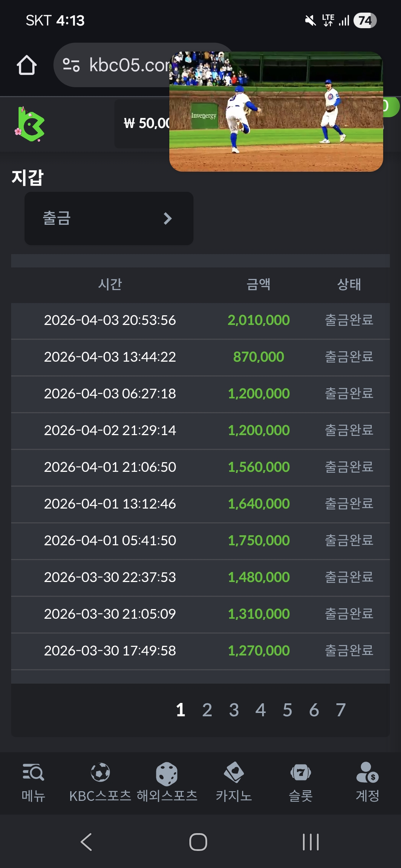Open KBC스포츠 soccer ball icon
Image resolution: width=401 pixels, height=868 pixels.
pyautogui.click(x=100, y=772)
